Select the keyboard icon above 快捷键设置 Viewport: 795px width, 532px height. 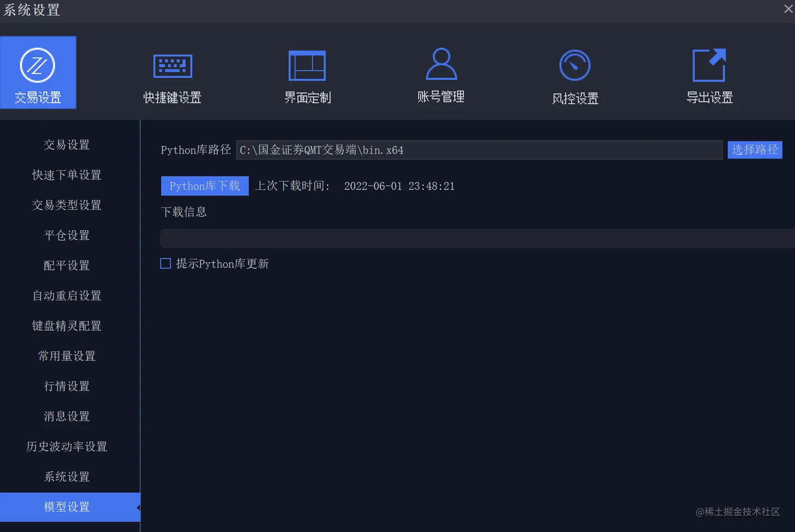tap(172, 65)
